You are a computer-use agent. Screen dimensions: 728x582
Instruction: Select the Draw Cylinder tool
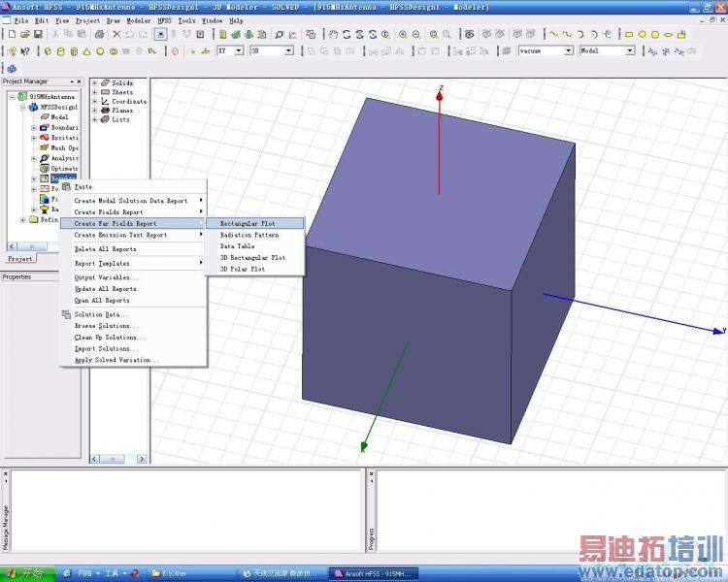click(x=61, y=51)
